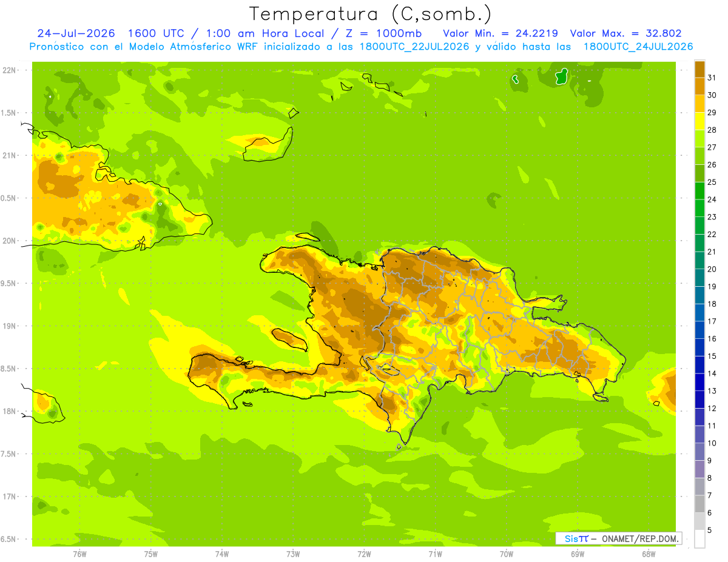The height and width of the screenshot is (562, 728).
Task: Click the "ONAMET/REP.DOM." credit label
Action: pos(639,538)
